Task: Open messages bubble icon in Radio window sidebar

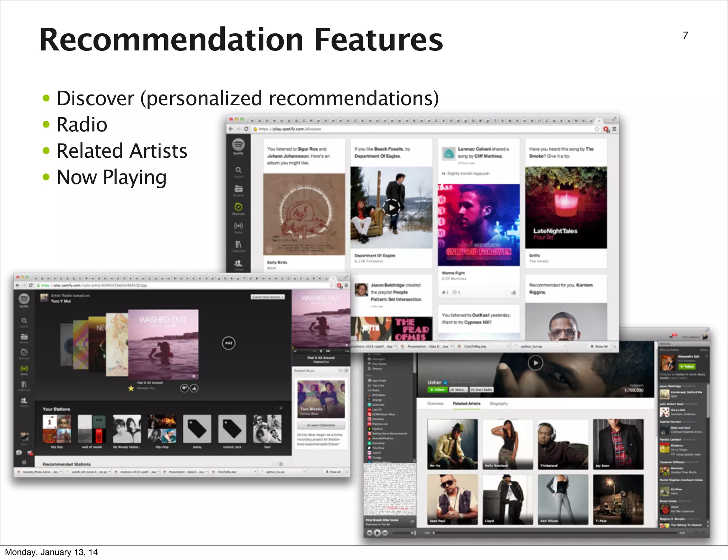Action: point(19,452)
